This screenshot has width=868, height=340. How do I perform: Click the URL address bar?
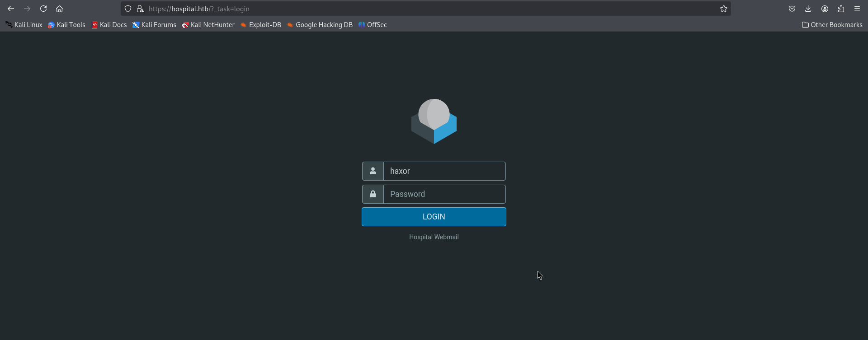(x=407, y=9)
